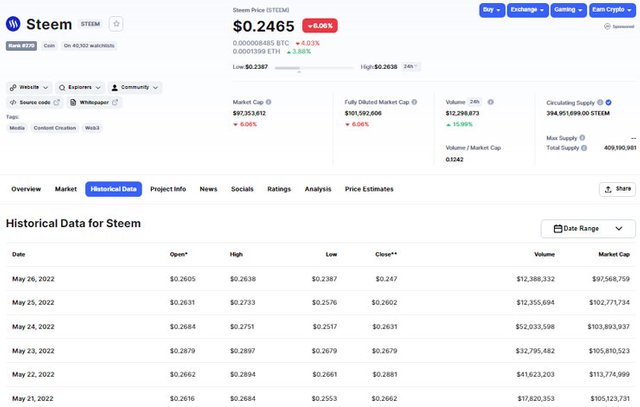Viewport: 640px width, 407px height.
Task: Click the 24h label next to Volume
Action: click(475, 102)
